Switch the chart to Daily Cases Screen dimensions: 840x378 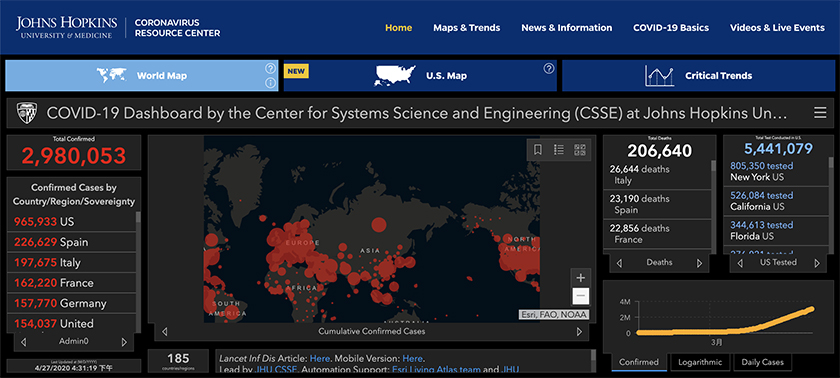pos(762,362)
